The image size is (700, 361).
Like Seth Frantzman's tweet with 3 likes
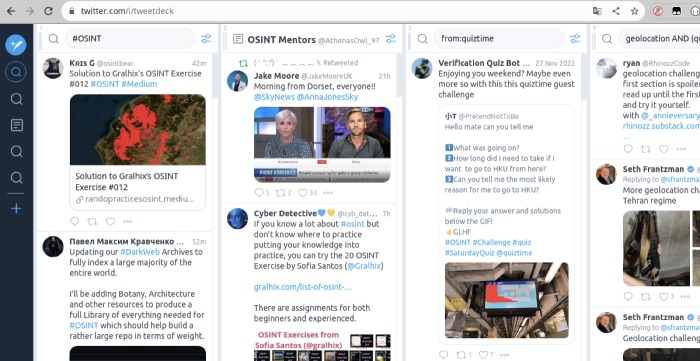(664, 296)
